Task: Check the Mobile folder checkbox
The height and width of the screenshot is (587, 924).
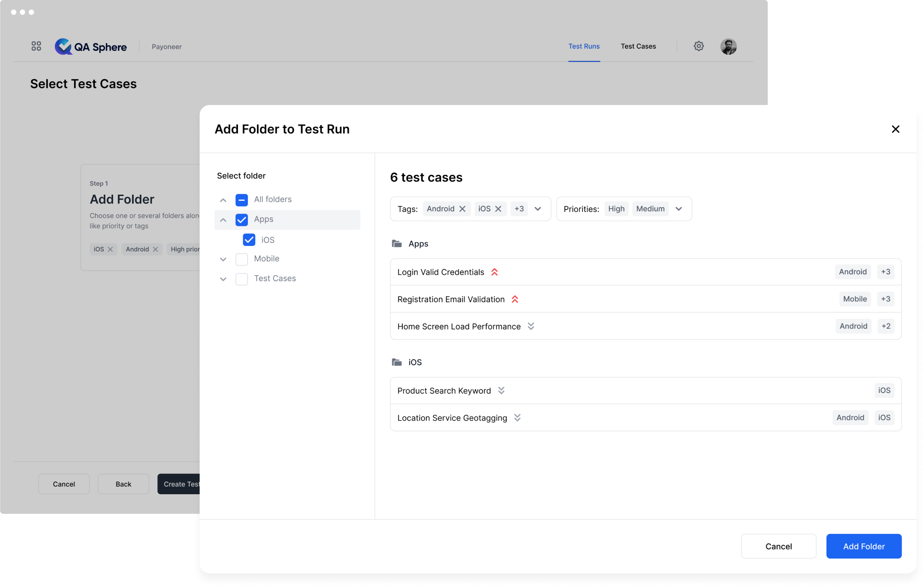Action: click(x=242, y=259)
